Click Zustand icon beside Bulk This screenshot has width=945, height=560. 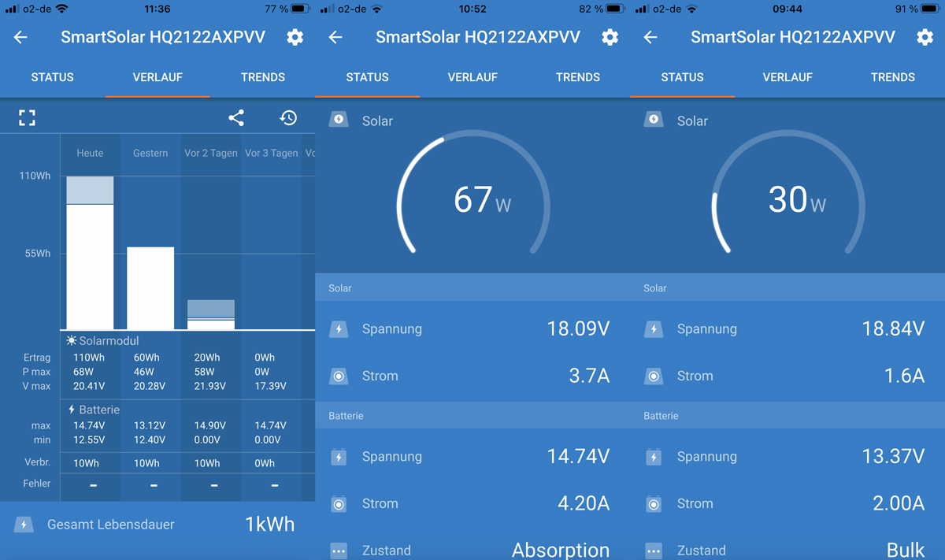pos(654,551)
